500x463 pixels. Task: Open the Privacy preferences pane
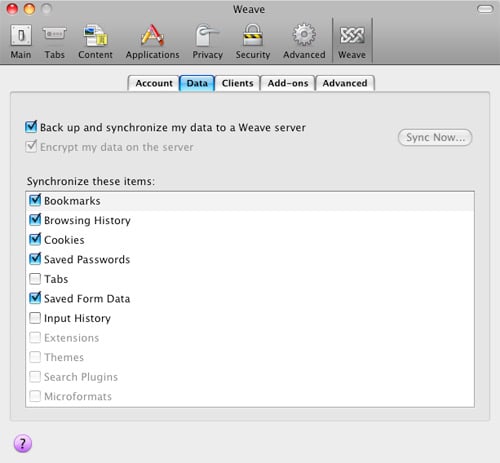[x=207, y=42]
